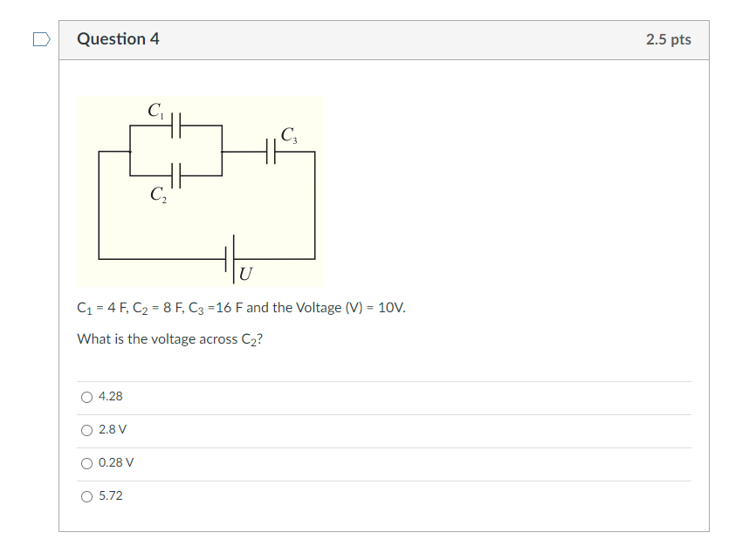Image resolution: width=756 pixels, height=553 pixels.
Task: Pick the 5.72 answer choice
Action: coord(86,496)
